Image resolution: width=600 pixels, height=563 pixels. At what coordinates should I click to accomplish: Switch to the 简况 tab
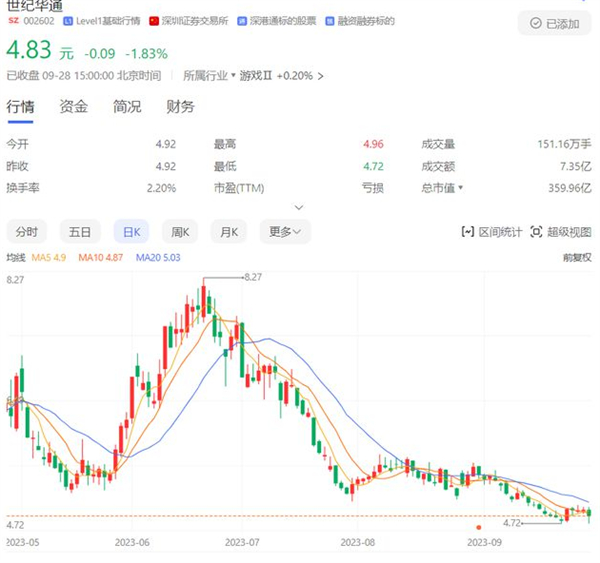click(127, 107)
